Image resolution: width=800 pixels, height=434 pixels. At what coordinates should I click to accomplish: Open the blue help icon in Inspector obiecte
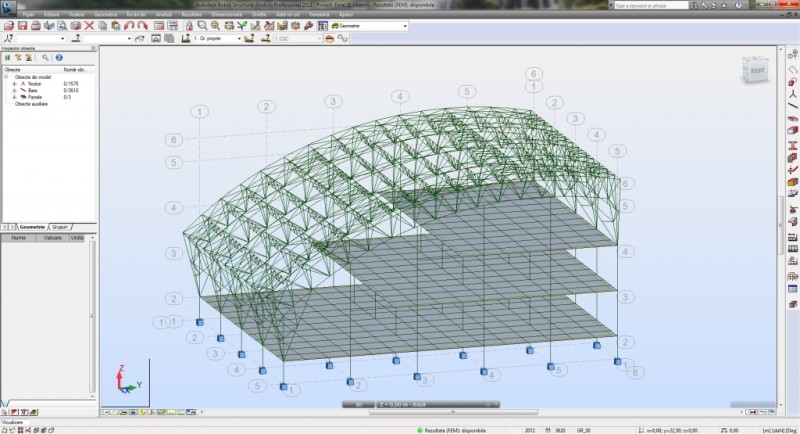(x=59, y=58)
